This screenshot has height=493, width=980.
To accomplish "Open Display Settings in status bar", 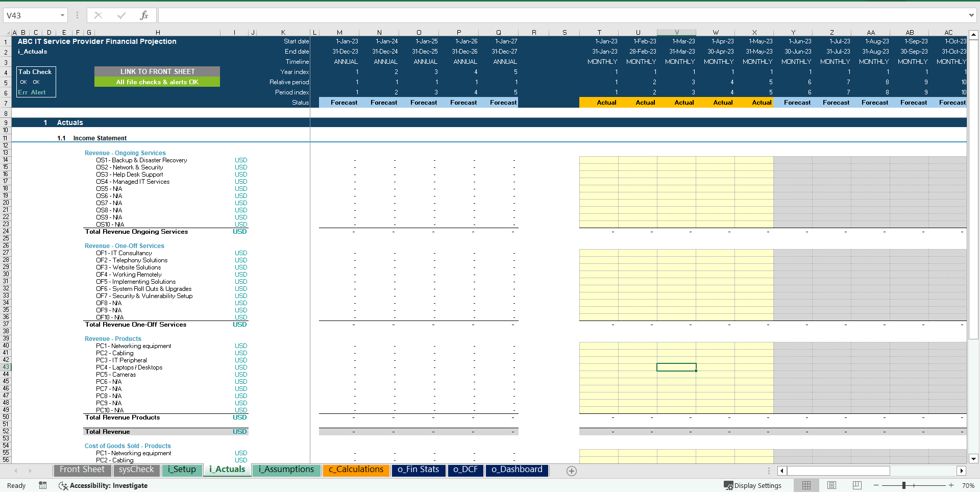I will pos(753,485).
